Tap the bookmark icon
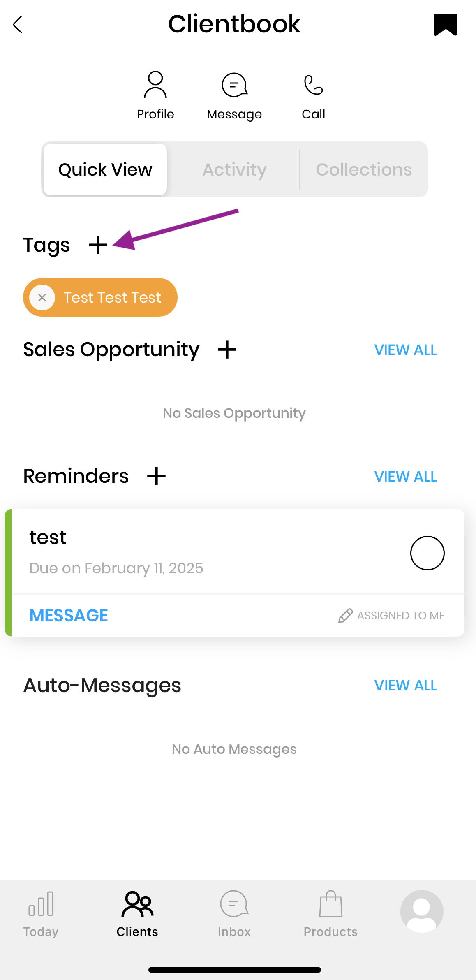This screenshot has width=476, height=980. [445, 25]
